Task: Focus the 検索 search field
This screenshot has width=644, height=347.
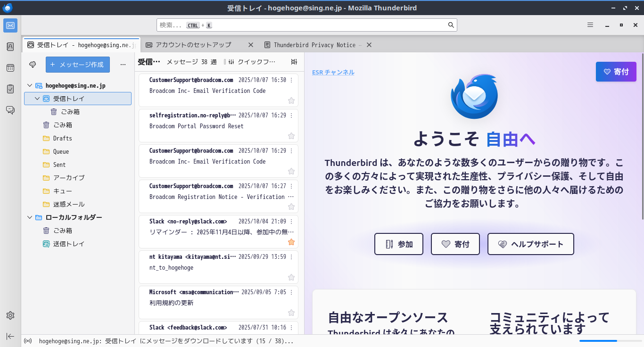Action: pyautogui.click(x=307, y=25)
